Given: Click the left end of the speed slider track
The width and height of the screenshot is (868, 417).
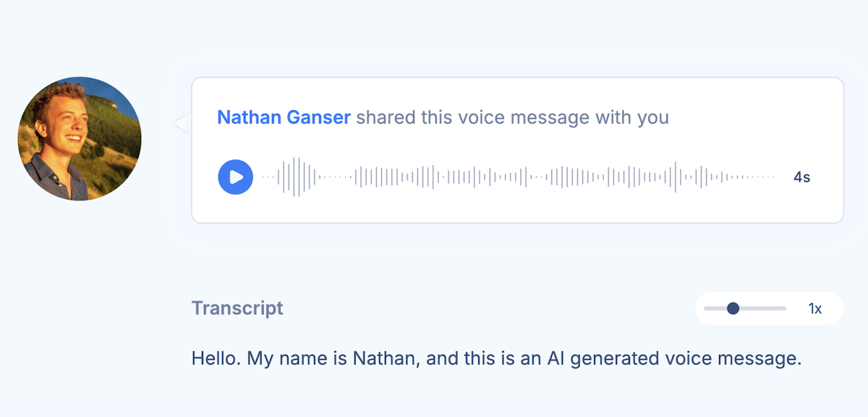Looking at the screenshot, I should click(x=706, y=308).
